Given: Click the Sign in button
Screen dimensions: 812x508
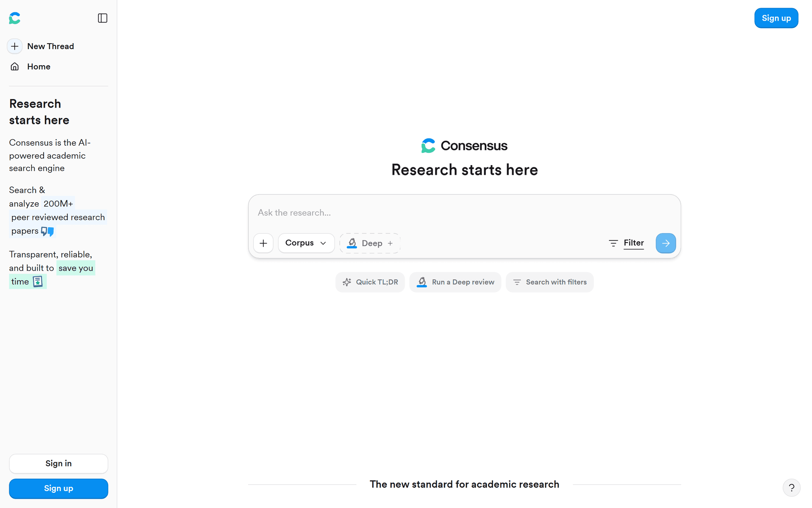Looking at the screenshot, I should [x=58, y=464].
